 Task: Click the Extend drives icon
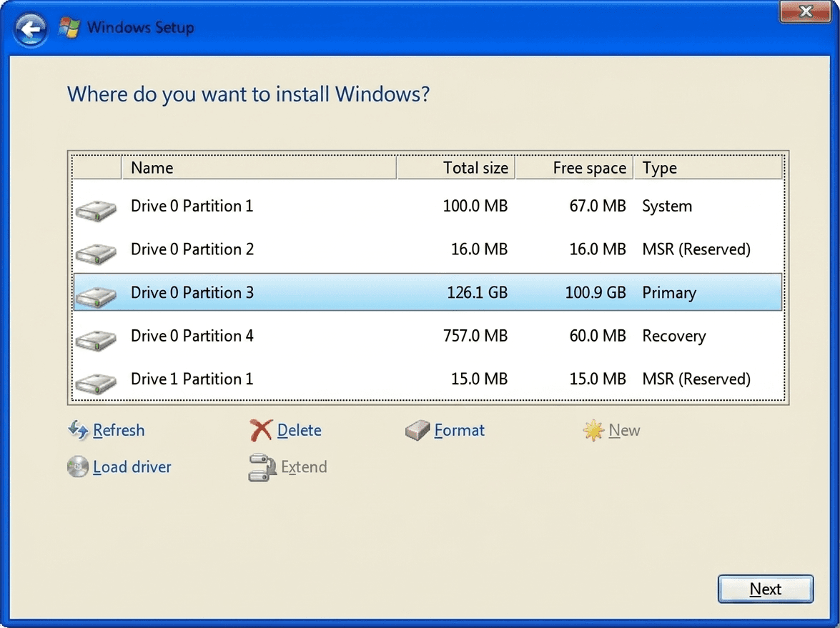point(262,467)
